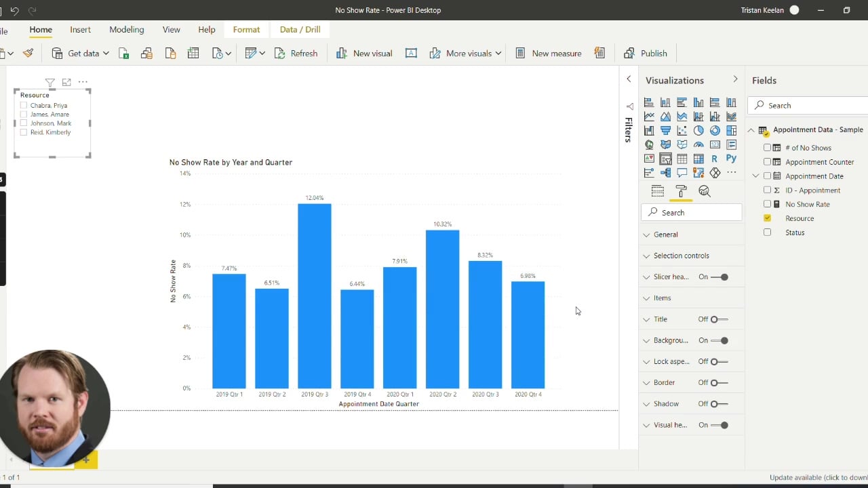Open the Get data dropdown

coord(106,53)
